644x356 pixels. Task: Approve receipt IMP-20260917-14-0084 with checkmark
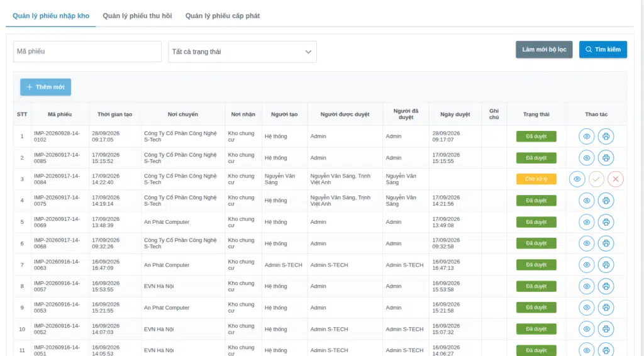pos(596,179)
